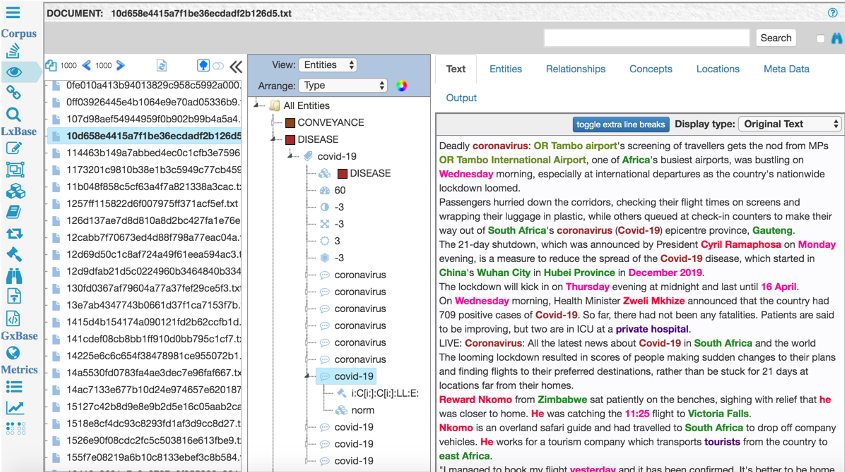This screenshot has height=472, width=845.
Task: Switch to the Relationships tab
Action: [576, 69]
